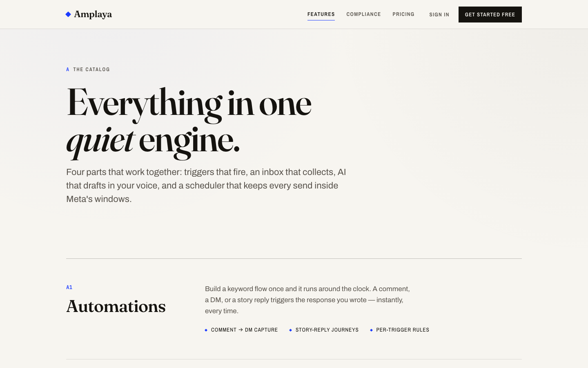The image size is (588, 368).
Task: Select the Per-Trigger Rules tag
Action: [403, 330]
